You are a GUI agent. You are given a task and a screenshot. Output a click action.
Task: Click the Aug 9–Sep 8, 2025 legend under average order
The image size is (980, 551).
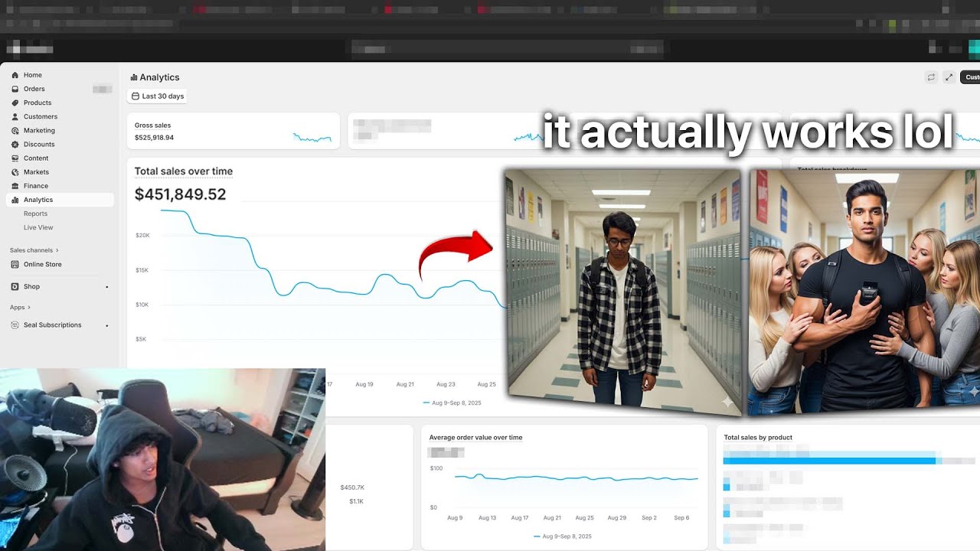[563, 536]
